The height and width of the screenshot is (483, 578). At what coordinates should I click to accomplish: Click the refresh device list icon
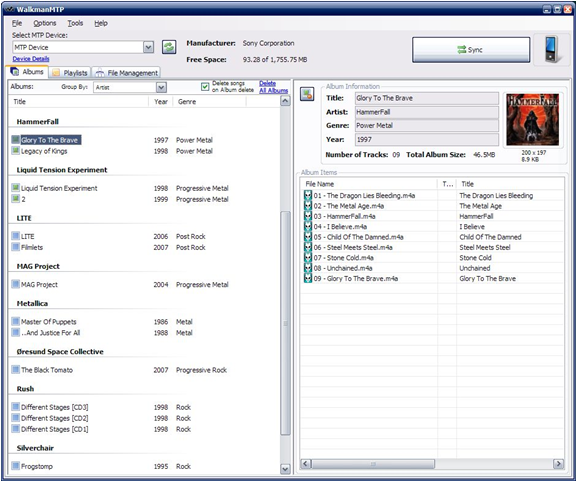[169, 47]
